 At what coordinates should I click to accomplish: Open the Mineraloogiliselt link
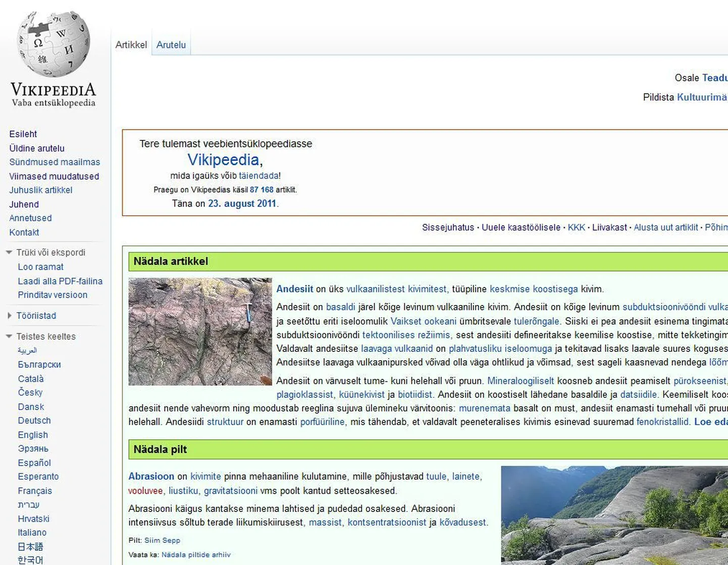[x=521, y=381]
